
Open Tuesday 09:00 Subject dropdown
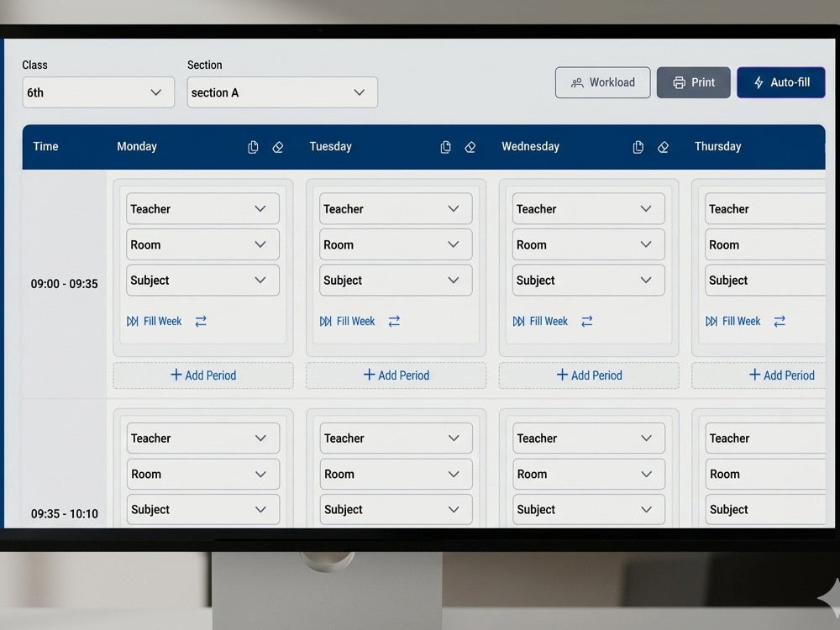[x=396, y=280]
